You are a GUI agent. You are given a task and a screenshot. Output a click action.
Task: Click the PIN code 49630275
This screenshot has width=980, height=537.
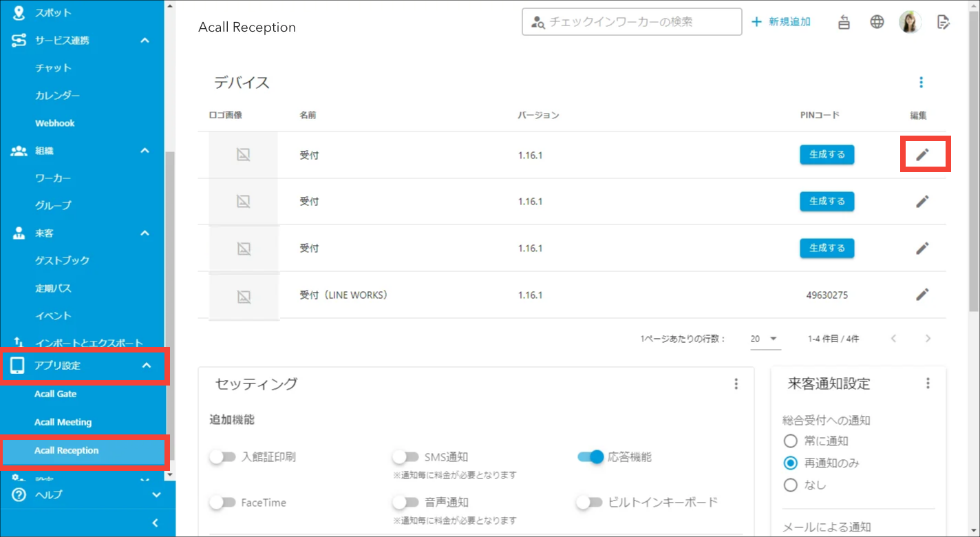pos(827,295)
